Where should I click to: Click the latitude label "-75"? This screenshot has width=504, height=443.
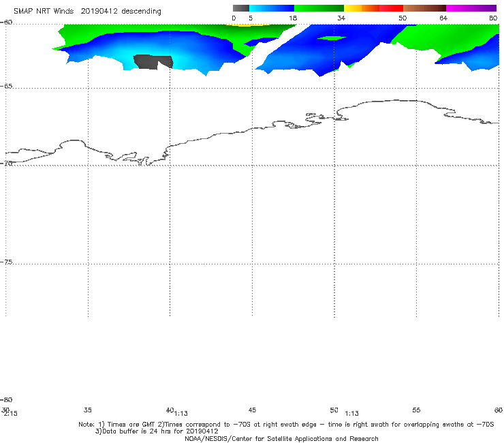pos(6,262)
